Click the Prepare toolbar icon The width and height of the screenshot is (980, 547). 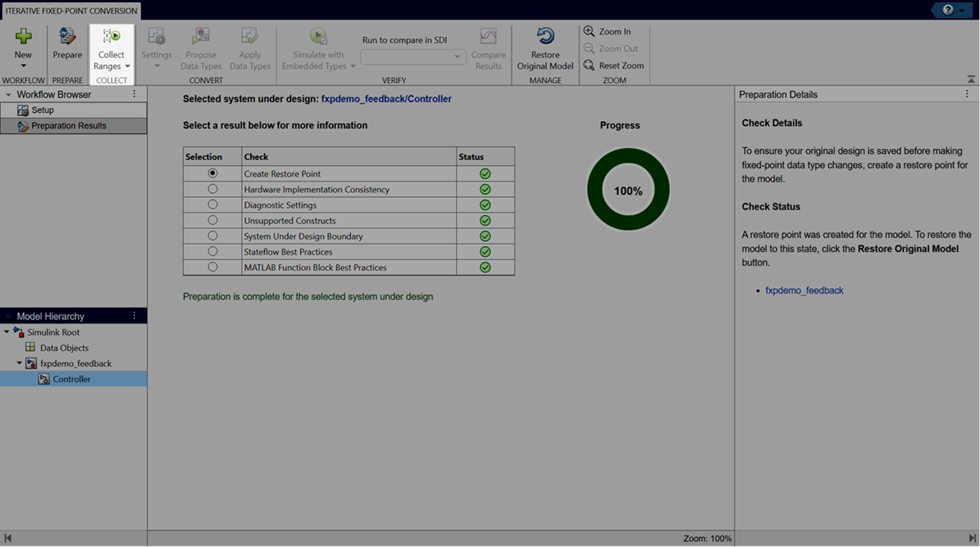click(x=67, y=37)
